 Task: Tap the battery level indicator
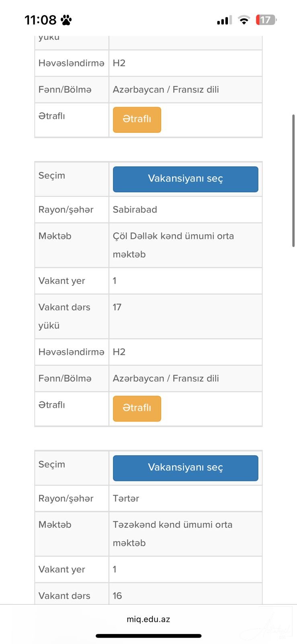click(266, 20)
